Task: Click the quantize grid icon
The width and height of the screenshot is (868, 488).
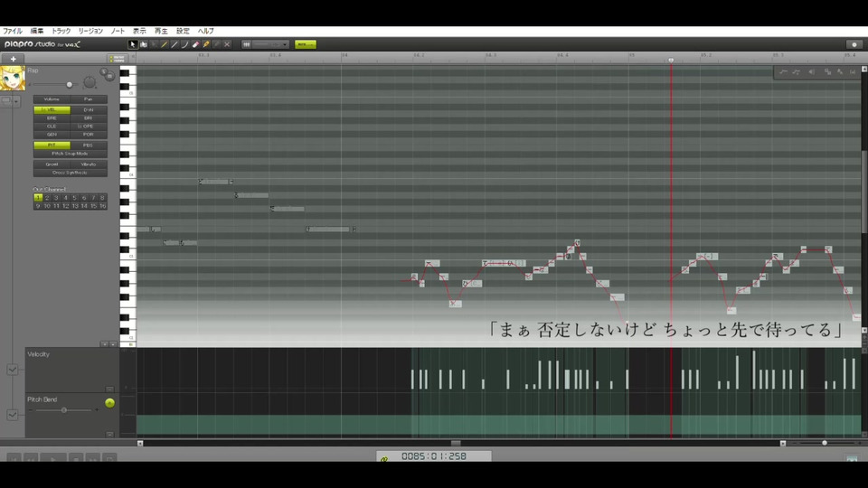Action: [x=246, y=44]
